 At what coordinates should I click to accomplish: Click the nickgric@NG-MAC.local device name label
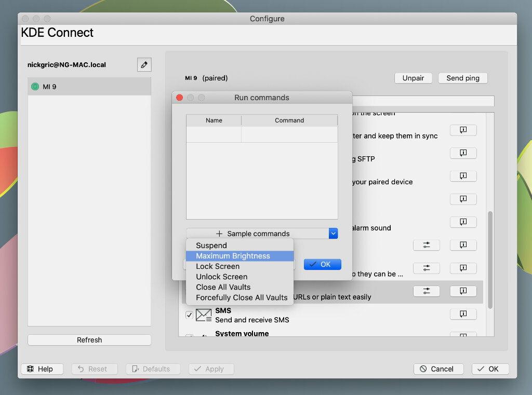click(x=66, y=65)
